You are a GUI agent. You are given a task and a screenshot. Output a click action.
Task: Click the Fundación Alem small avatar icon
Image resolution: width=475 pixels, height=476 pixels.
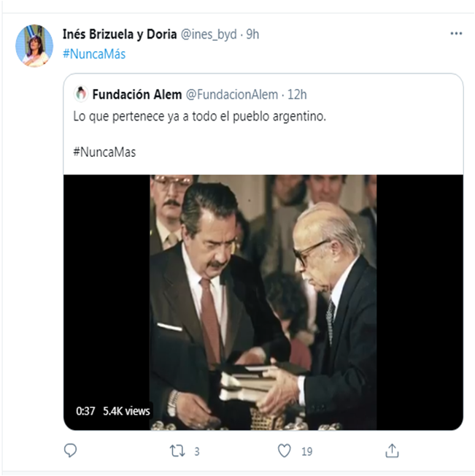(x=80, y=93)
